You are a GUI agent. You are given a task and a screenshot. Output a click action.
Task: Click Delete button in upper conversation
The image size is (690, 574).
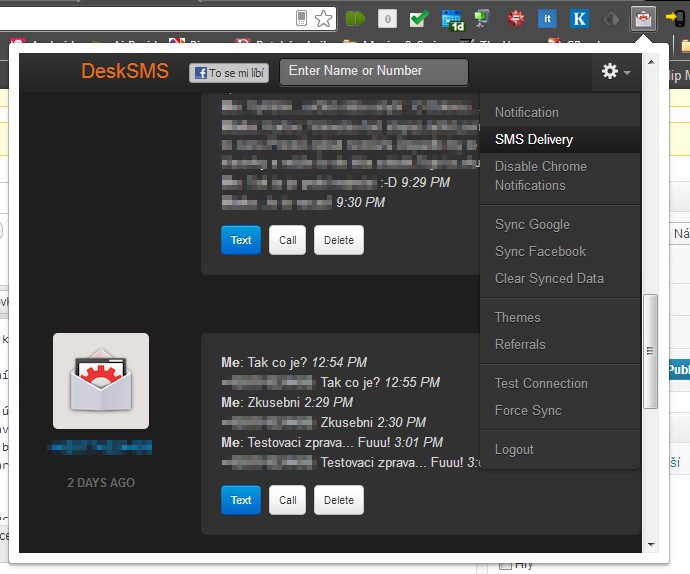click(339, 240)
